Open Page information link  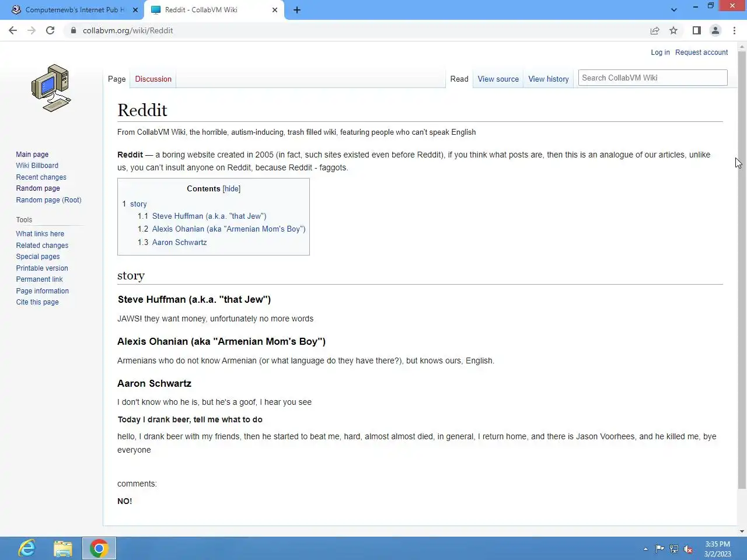(x=42, y=291)
